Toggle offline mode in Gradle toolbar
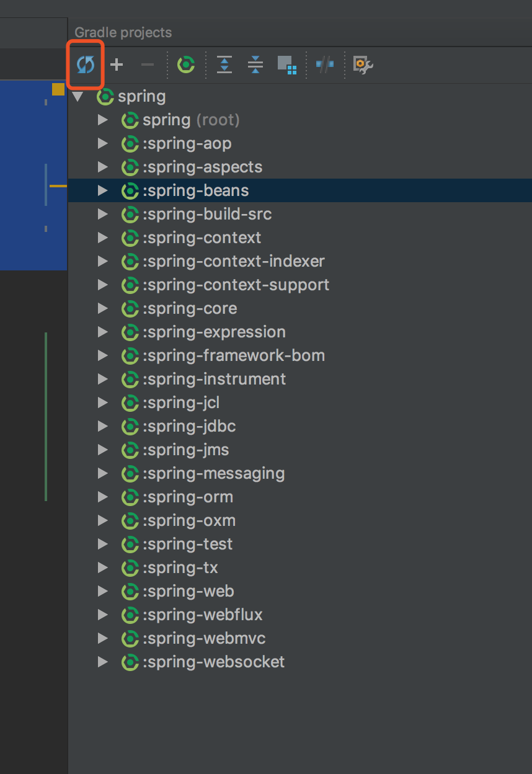The height and width of the screenshot is (774, 532). point(325,64)
